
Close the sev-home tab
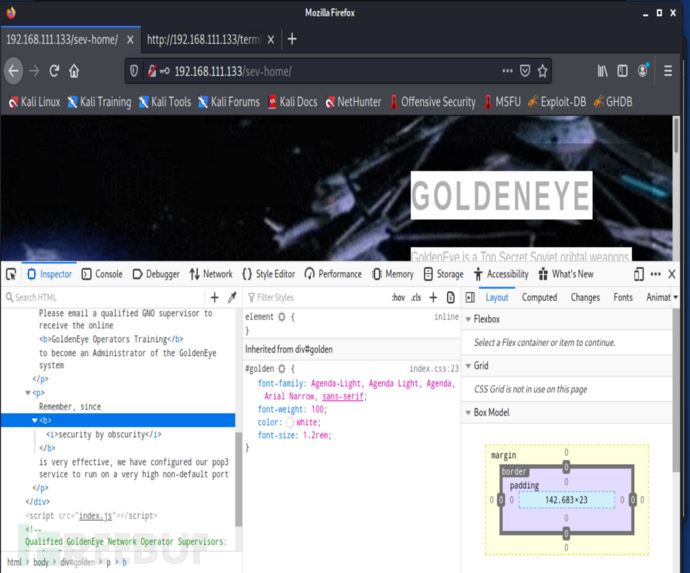pos(130,40)
